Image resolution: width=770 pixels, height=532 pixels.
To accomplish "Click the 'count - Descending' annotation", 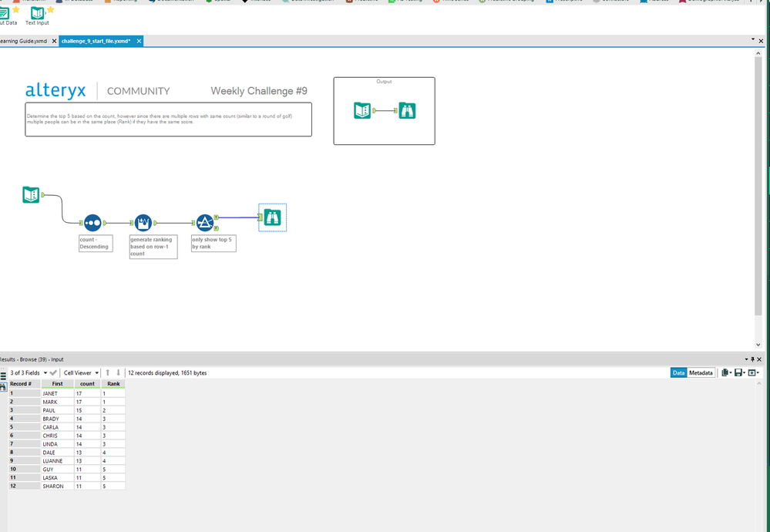I will 96,243.
